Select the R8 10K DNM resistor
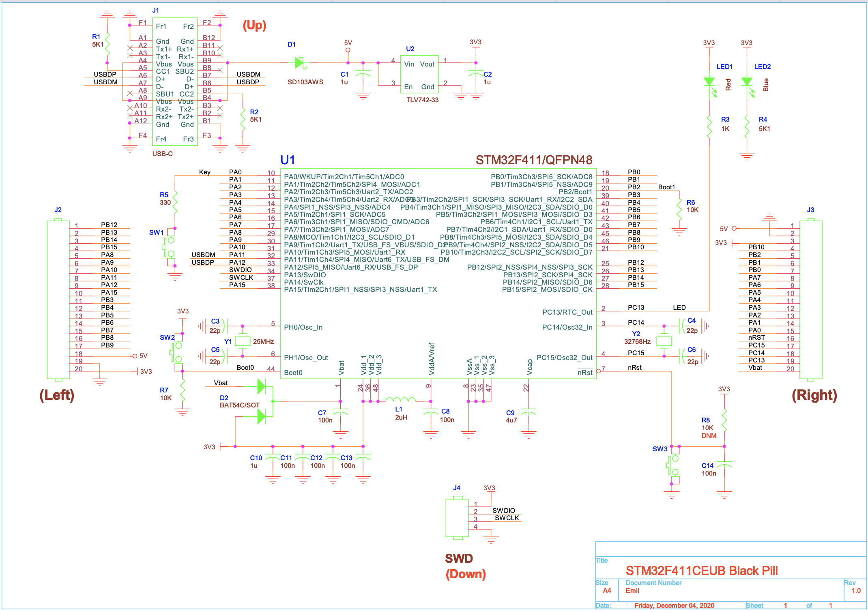 point(724,420)
